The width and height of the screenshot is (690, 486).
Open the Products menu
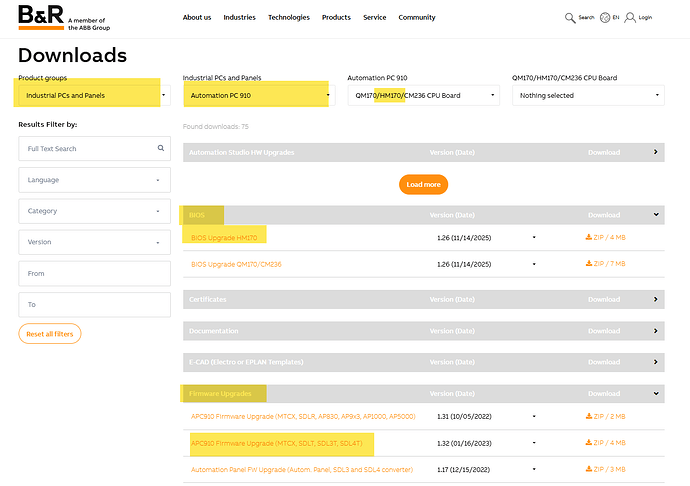tap(336, 17)
